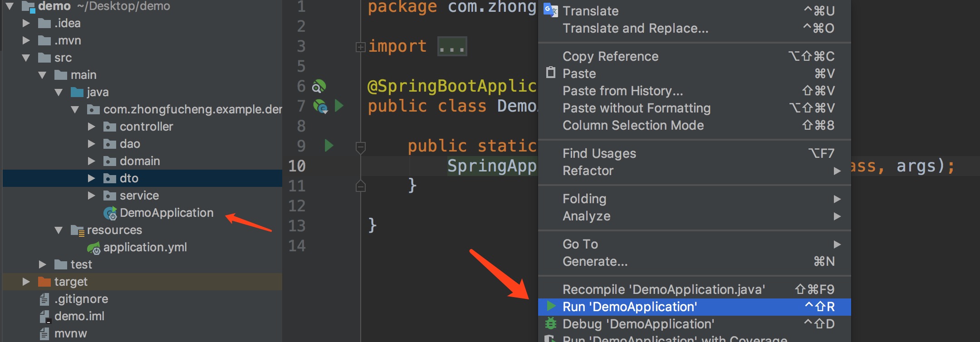Select the application.yml file name
The height and width of the screenshot is (342, 980).
pos(145,248)
